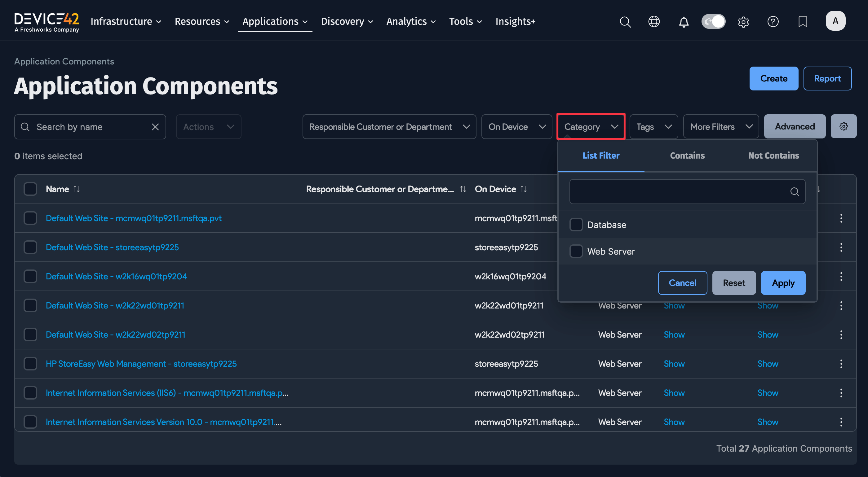The image size is (868, 477).
Task: Open the Actions dropdown
Action: pyautogui.click(x=208, y=127)
